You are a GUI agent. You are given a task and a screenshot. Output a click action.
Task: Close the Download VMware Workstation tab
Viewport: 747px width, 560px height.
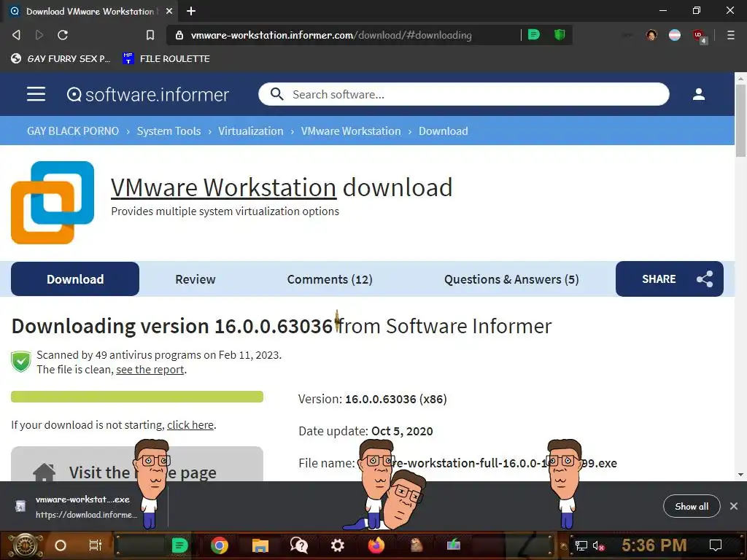(169, 11)
